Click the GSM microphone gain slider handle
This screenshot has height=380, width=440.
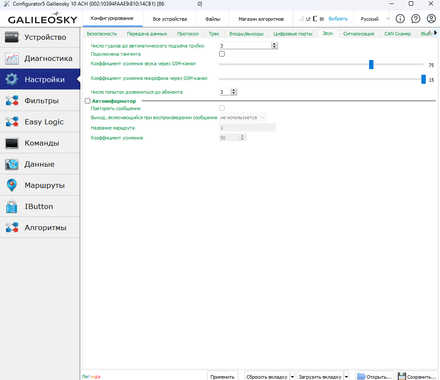coord(423,79)
